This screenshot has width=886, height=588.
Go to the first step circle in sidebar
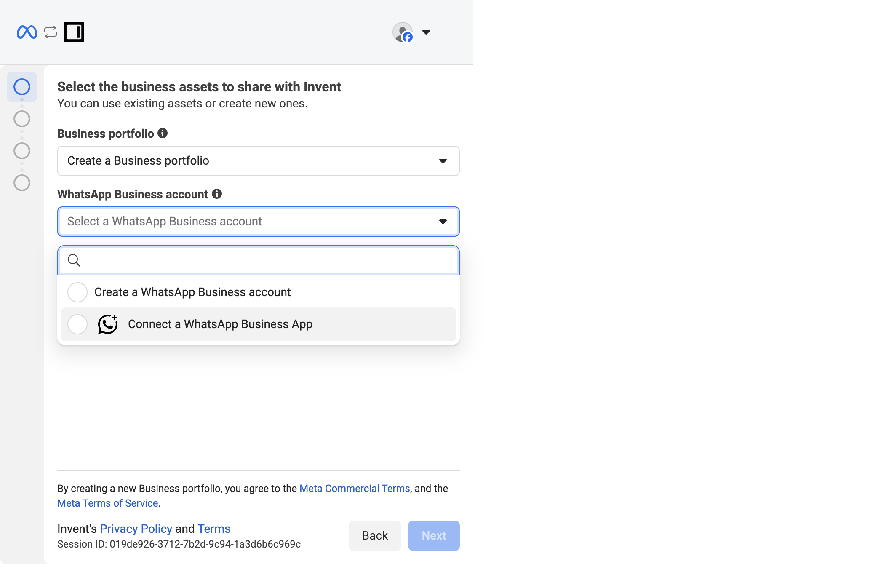tap(22, 87)
